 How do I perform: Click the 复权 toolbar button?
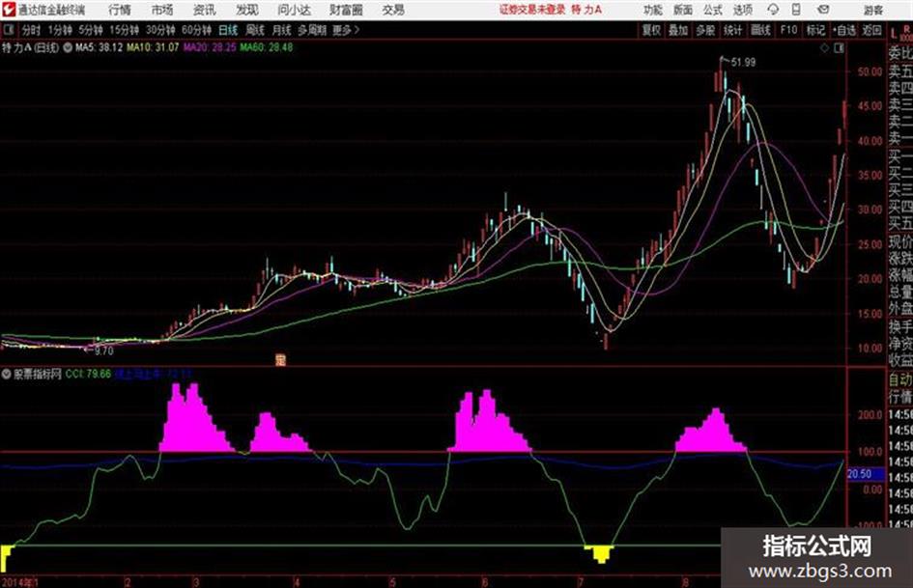pos(651,30)
